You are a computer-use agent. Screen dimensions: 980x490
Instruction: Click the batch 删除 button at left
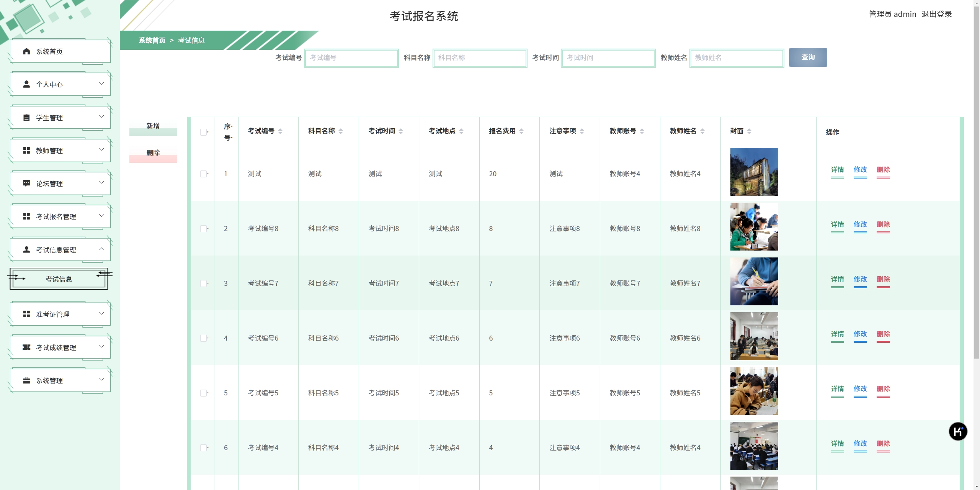pos(153,153)
